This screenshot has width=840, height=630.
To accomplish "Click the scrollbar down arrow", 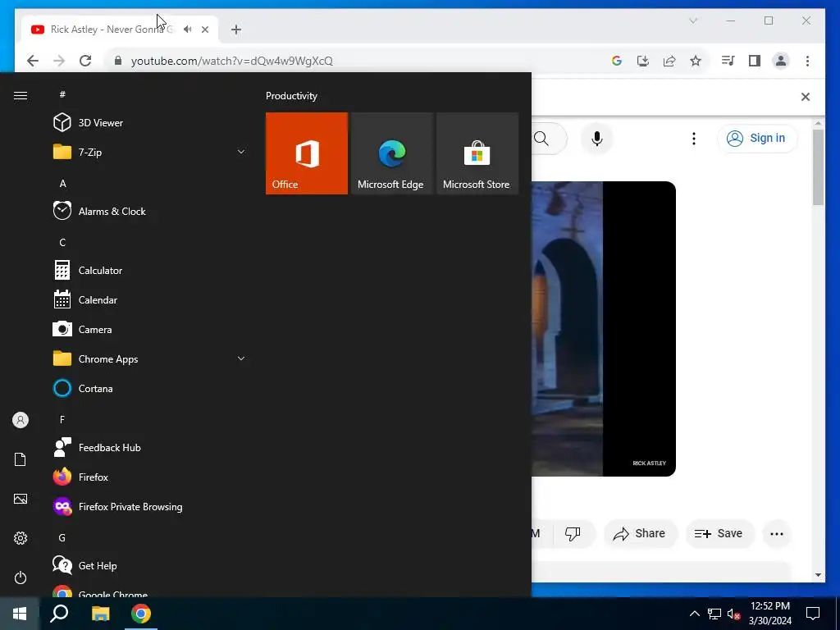I will pos(818,575).
